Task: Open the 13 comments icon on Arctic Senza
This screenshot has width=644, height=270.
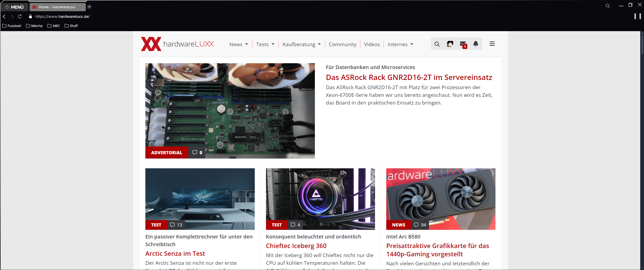Action: tap(176, 225)
